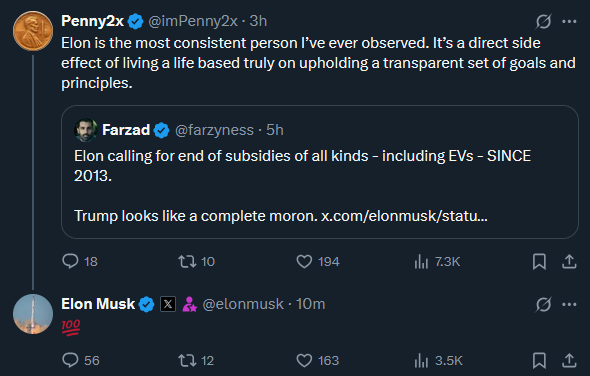Screen dimensions: 590x376
Task: Open @imPenny2x profile handle
Action: pyautogui.click(x=193, y=21)
